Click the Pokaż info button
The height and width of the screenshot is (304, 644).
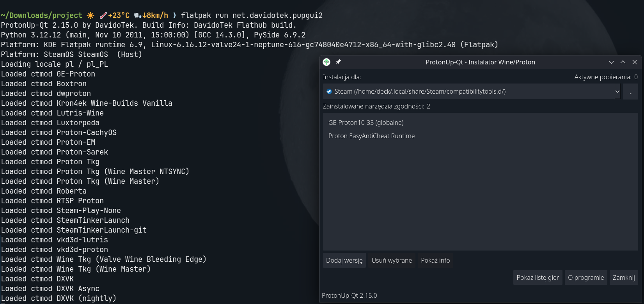(435, 260)
